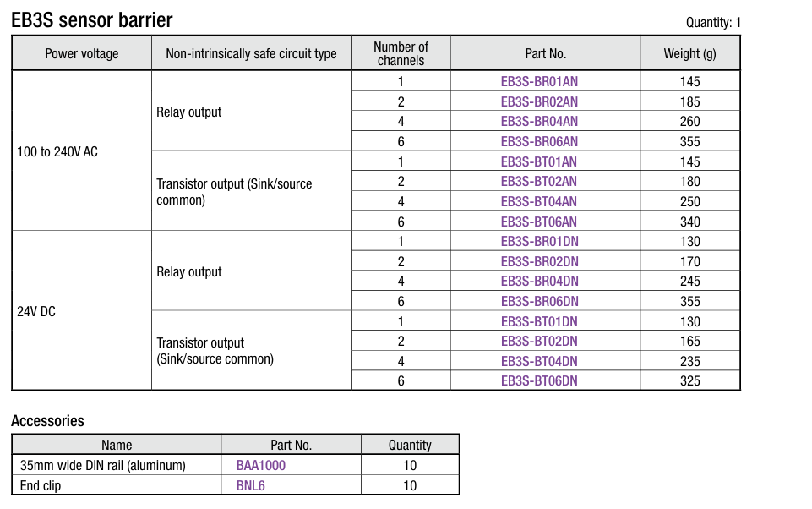Select the EB3S-BR06AN part link
This screenshot has height=509, width=812.
point(539,141)
